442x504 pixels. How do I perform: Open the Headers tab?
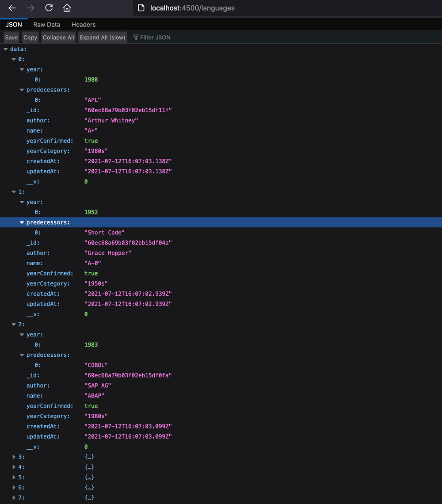point(83,24)
